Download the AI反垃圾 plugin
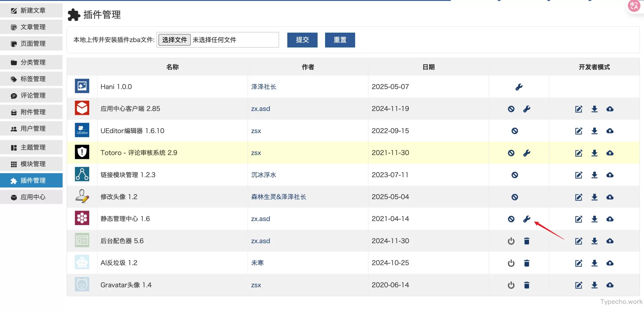 tap(594, 263)
